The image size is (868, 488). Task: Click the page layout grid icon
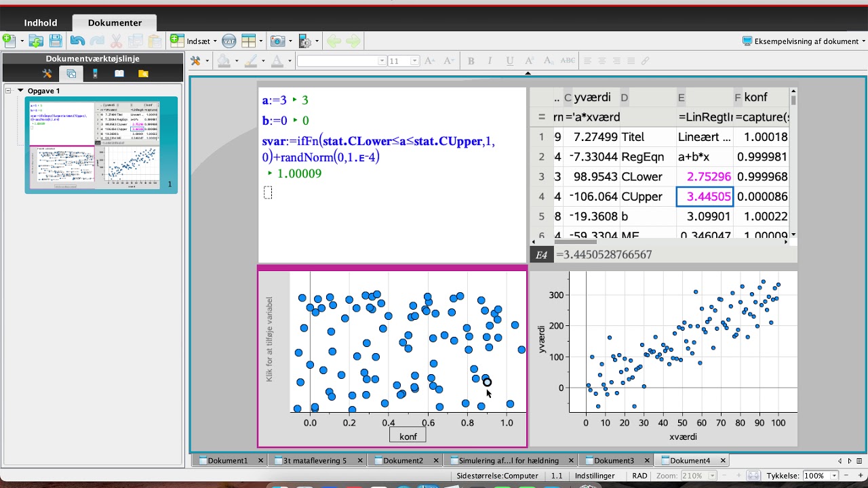click(x=248, y=41)
